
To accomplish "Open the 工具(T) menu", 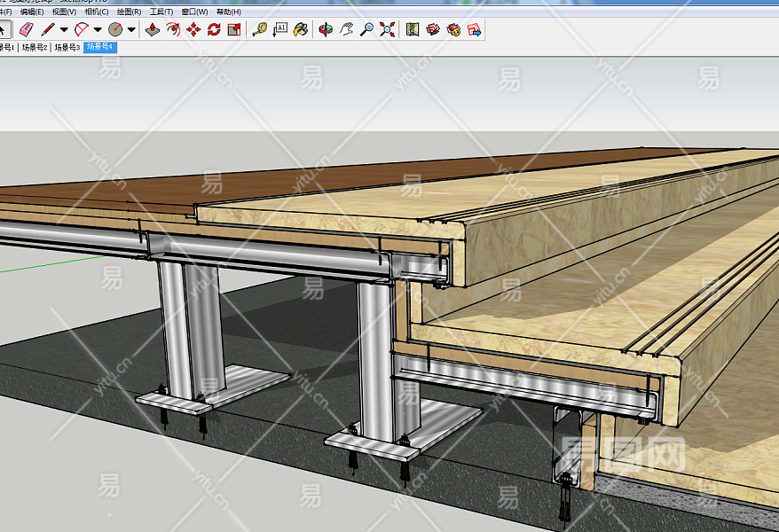I will tap(161, 12).
